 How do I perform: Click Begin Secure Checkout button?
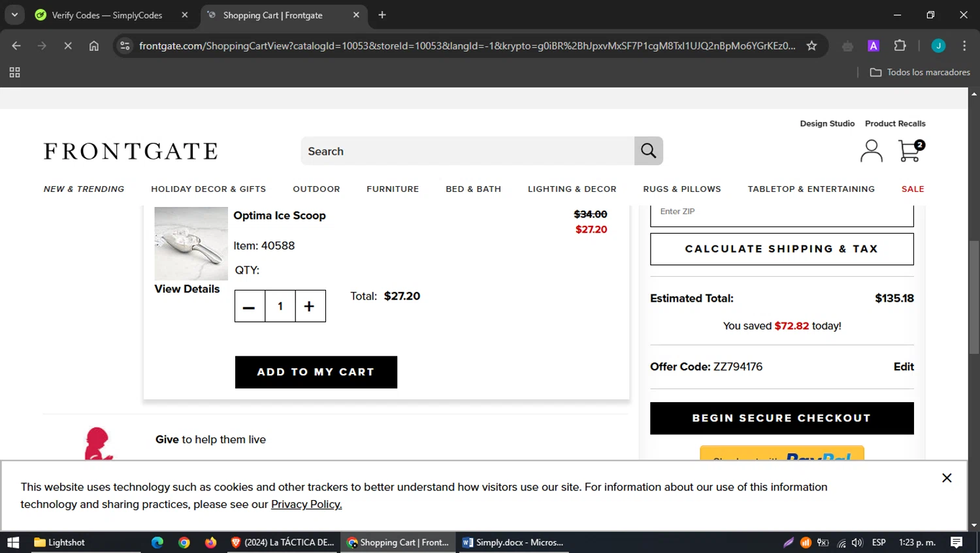coord(781,418)
